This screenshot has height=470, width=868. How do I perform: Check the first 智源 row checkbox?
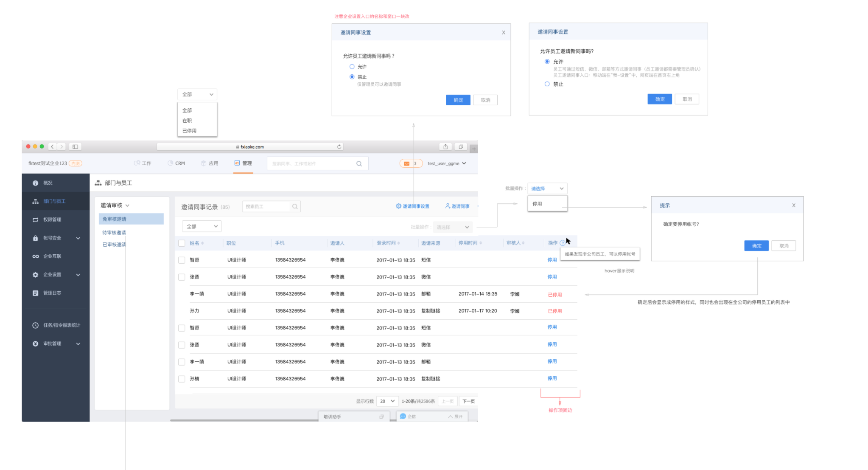click(182, 260)
